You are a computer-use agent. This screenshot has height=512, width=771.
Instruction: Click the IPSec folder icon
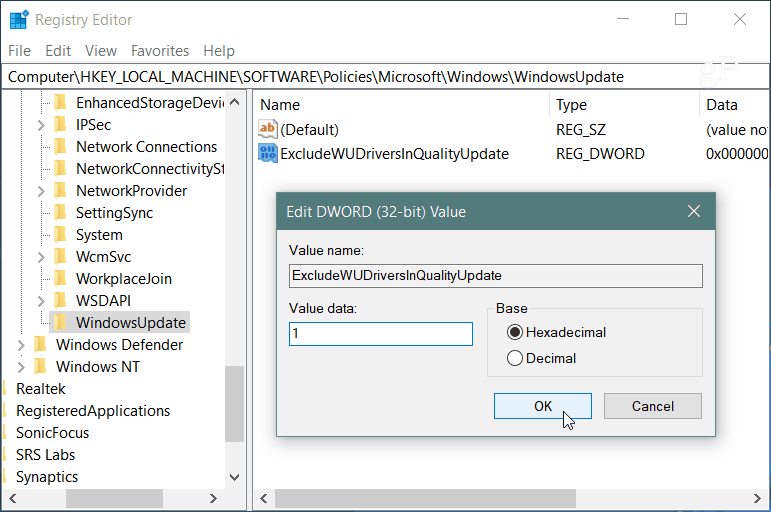click(60, 124)
